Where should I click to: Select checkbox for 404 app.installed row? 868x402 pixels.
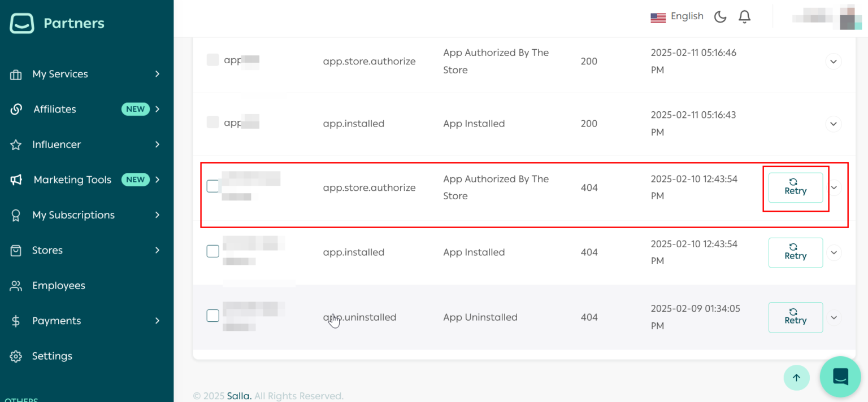(x=212, y=251)
